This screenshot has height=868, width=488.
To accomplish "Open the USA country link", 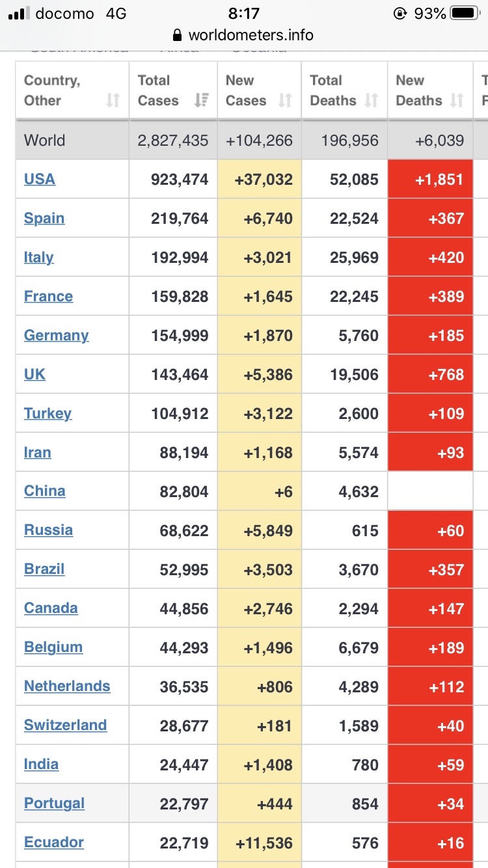I will (x=40, y=179).
